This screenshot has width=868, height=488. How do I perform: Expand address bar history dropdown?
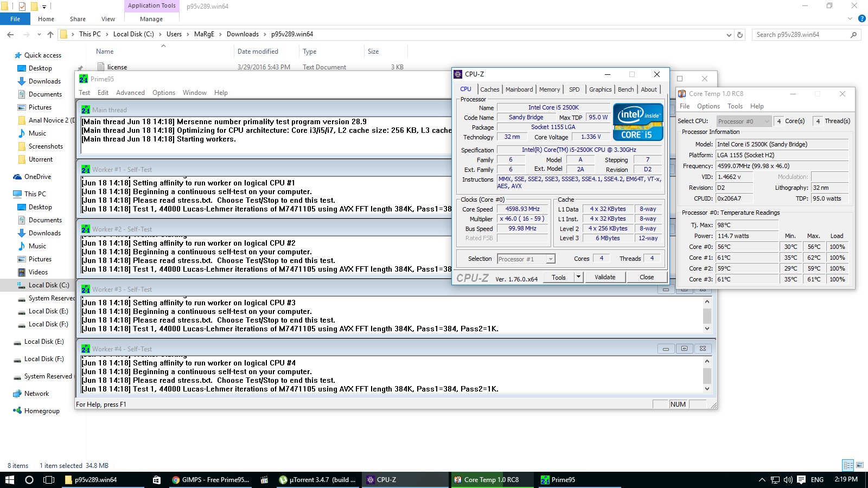pos(729,35)
